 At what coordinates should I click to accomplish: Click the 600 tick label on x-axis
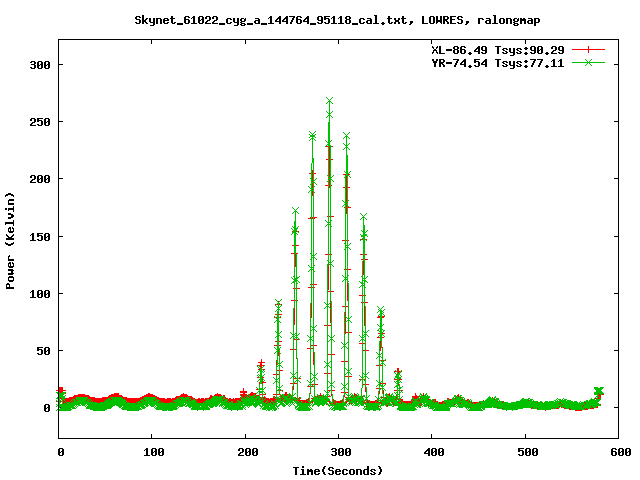tap(619, 452)
